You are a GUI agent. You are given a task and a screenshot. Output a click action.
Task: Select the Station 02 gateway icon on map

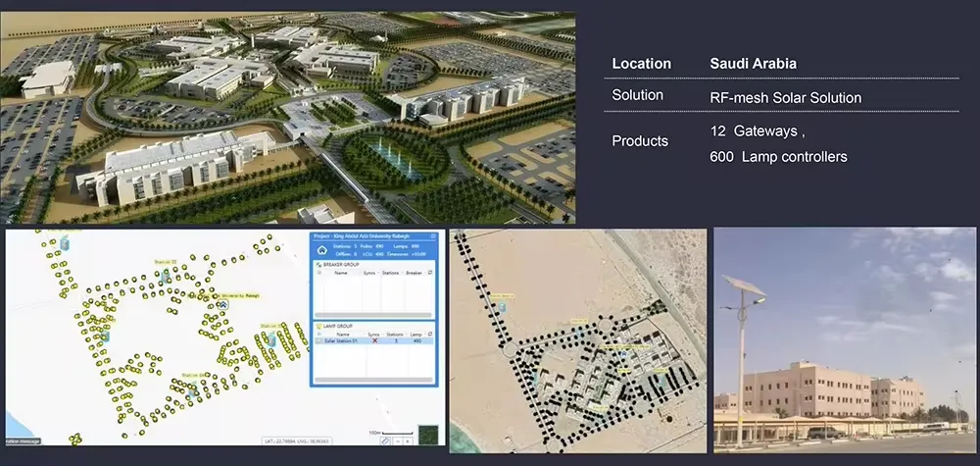166,276
